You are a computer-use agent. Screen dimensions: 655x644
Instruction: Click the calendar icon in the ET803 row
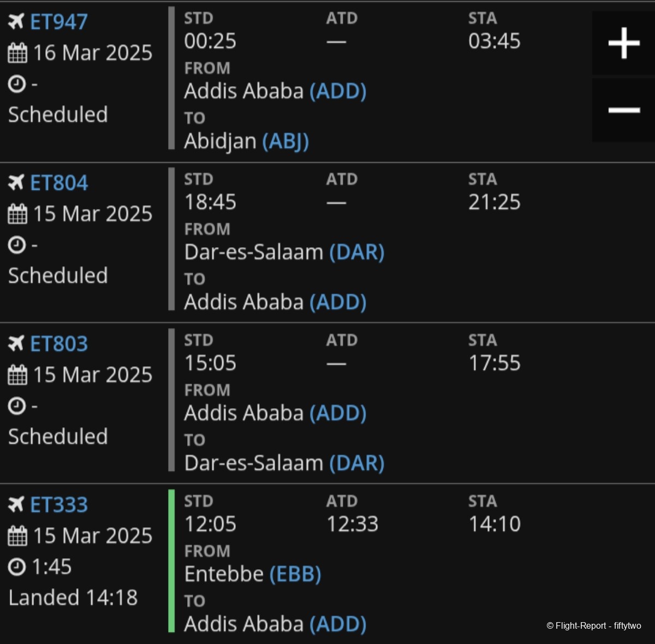[17, 375]
